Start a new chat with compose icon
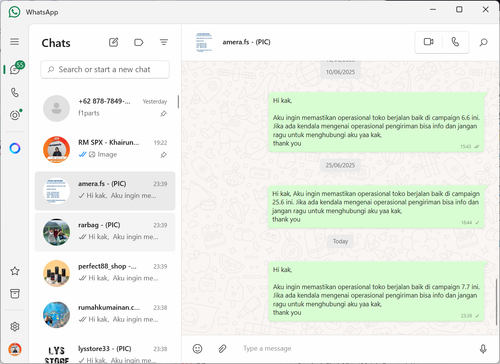The image size is (500, 364). [x=114, y=42]
